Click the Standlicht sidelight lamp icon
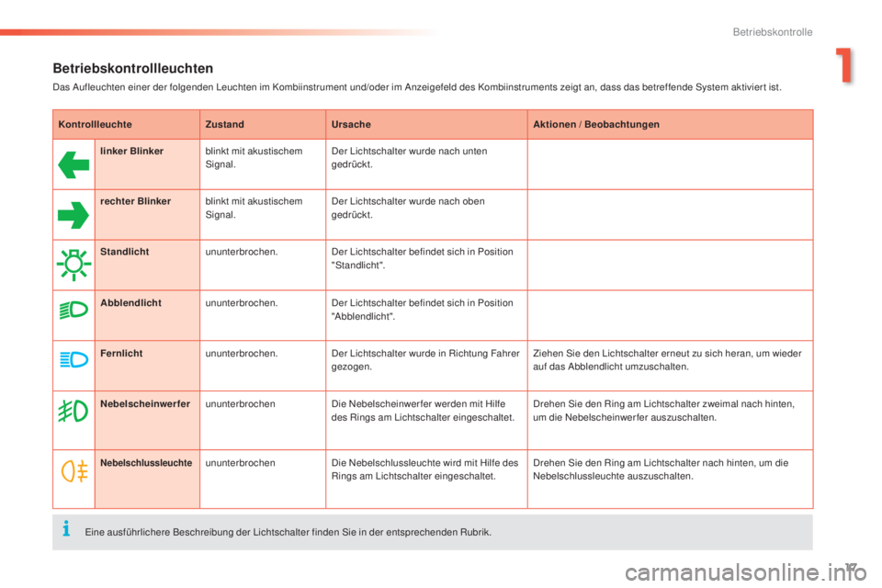 (x=73, y=265)
